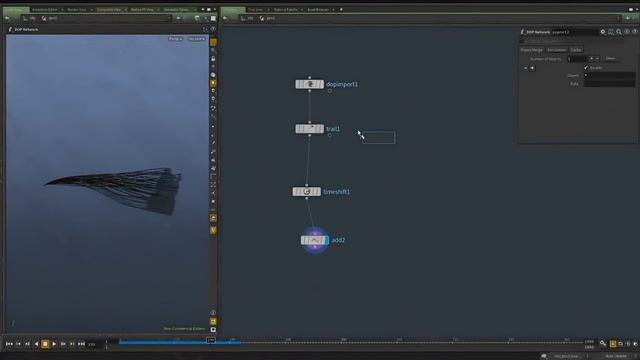Screen dimensions: 640x360
Task: Open the parameter panel gear menu
Action: point(603,32)
